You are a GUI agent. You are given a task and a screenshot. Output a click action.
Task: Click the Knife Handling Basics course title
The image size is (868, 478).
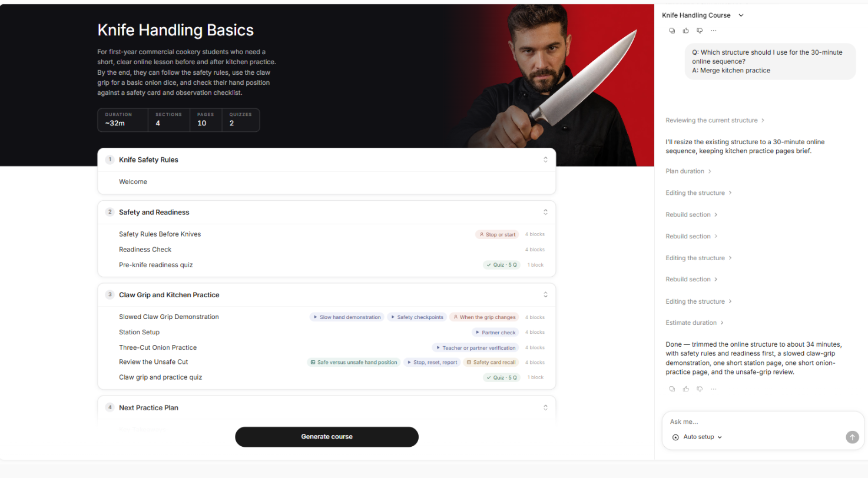coord(175,30)
